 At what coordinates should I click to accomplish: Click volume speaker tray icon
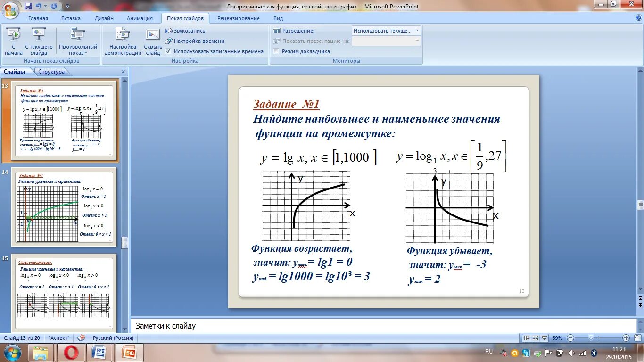click(x=571, y=353)
